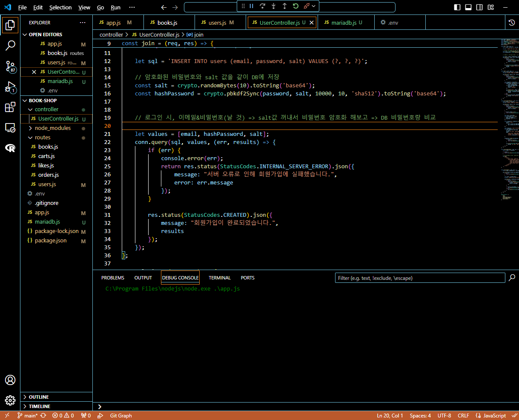Expand the debug console input chevron
Viewport: 519px width, 420px height.
[x=100, y=407]
